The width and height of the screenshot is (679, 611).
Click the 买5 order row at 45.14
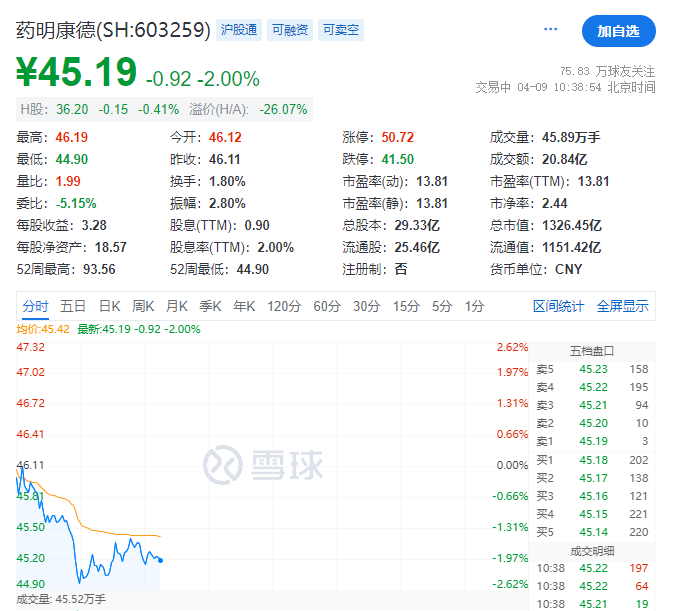point(592,532)
